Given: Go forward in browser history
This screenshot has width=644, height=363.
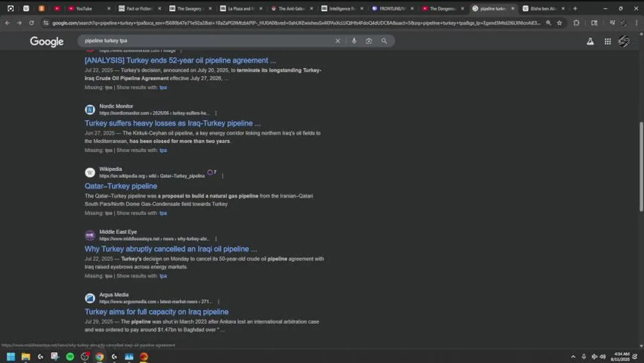Looking at the screenshot, I should click(19, 23).
